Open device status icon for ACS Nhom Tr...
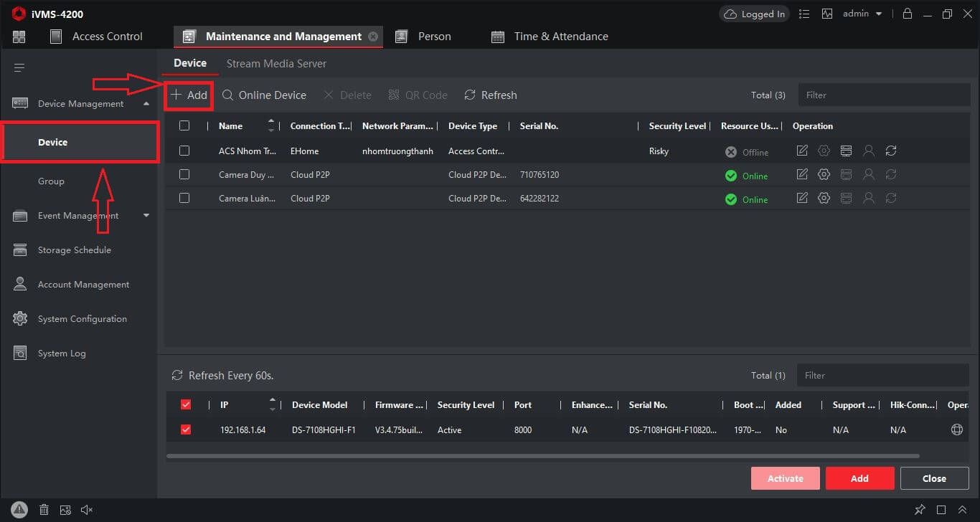The width and height of the screenshot is (980, 522). click(x=846, y=151)
